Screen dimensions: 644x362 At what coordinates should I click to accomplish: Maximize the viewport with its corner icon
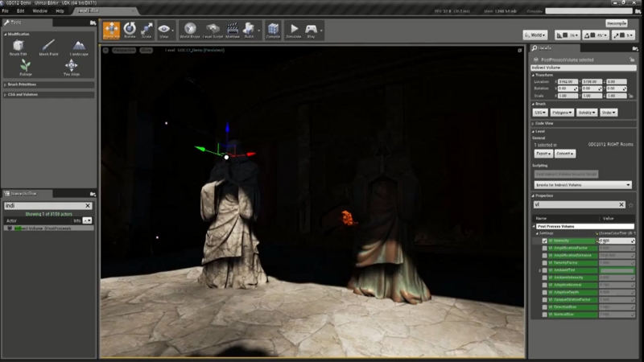tap(519, 50)
